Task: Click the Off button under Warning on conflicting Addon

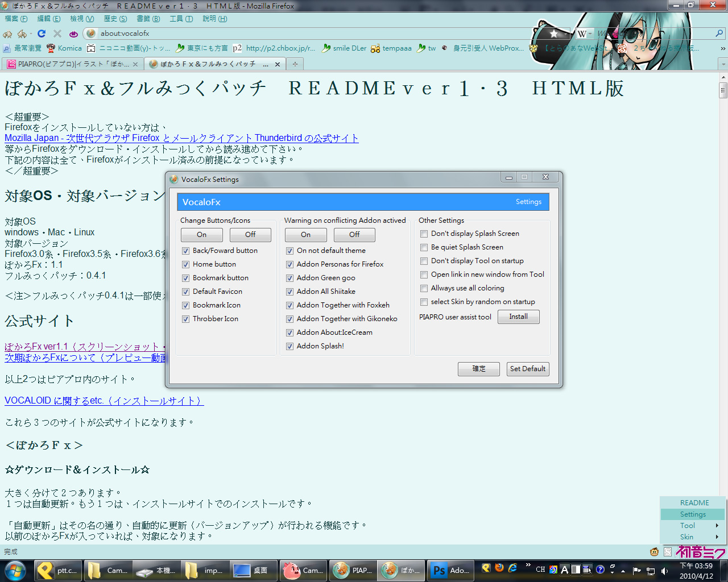Action: tap(354, 235)
